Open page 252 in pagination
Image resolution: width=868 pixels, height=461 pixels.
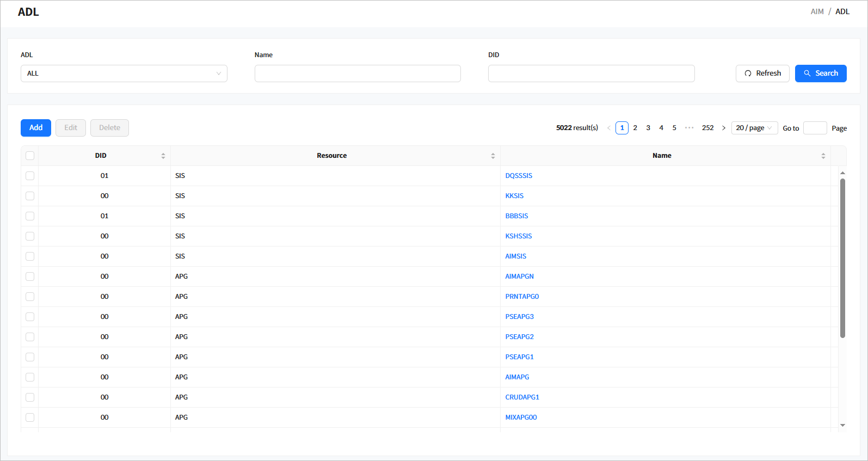click(x=707, y=128)
